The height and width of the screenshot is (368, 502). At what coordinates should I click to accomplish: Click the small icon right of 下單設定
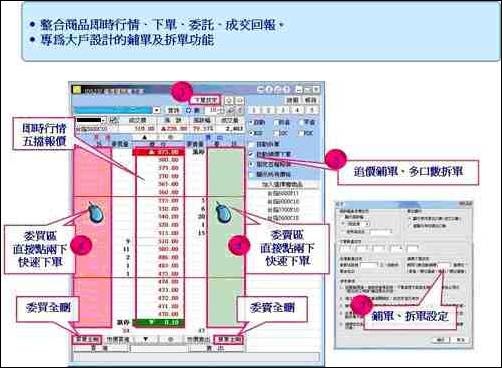pyautogui.click(x=229, y=100)
